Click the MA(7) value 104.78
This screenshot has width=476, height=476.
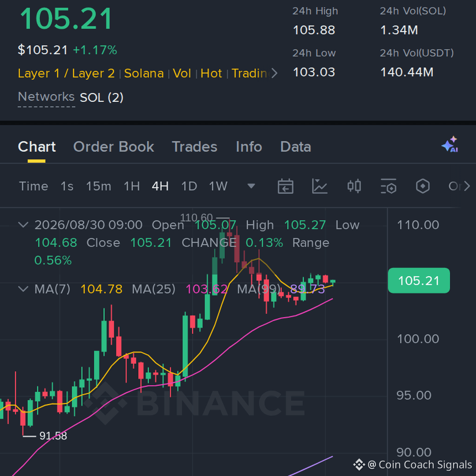[x=101, y=289]
